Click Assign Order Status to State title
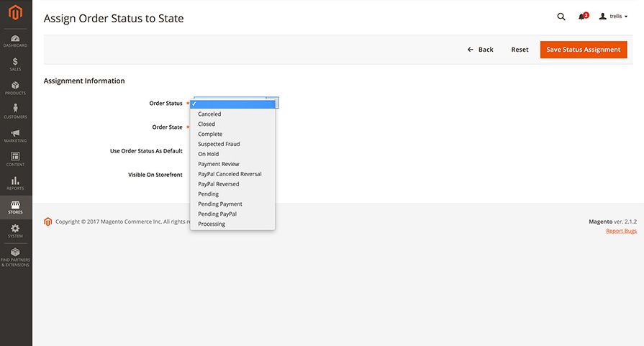This screenshot has width=644, height=346. [114, 19]
